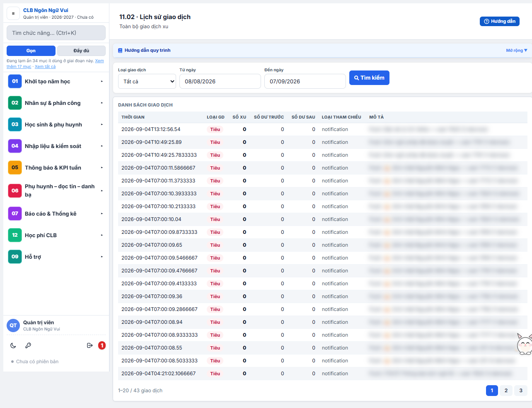Click the THỜI GIAN column header
532x408 pixels.
pyautogui.click(x=133, y=117)
